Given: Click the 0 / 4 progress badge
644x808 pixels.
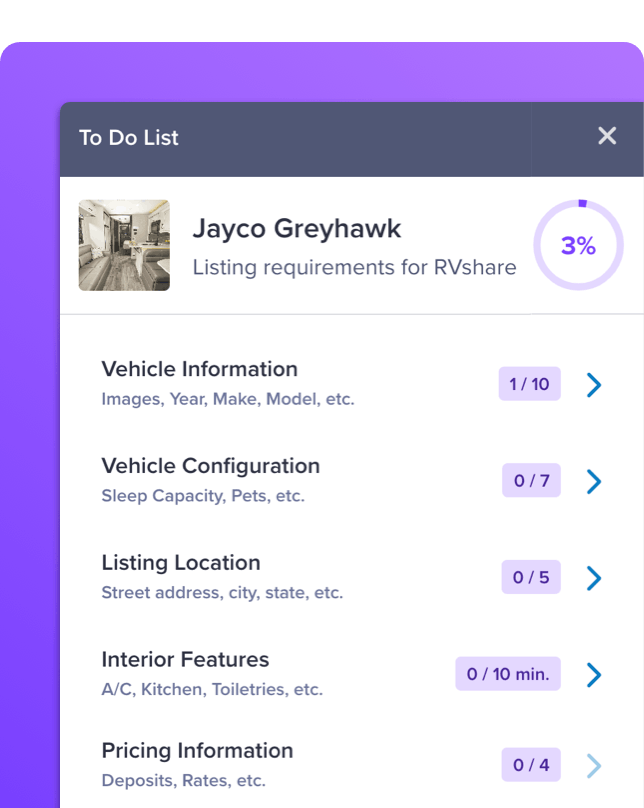Looking at the screenshot, I should (531, 766).
